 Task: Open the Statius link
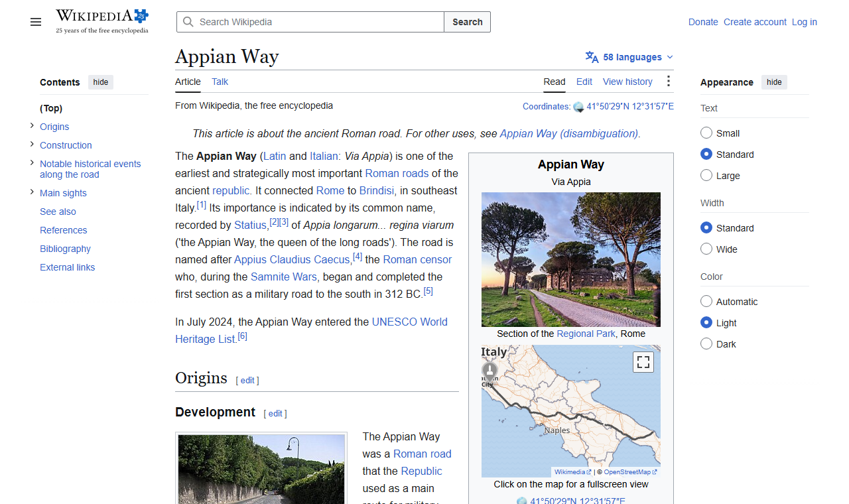click(251, 225)
